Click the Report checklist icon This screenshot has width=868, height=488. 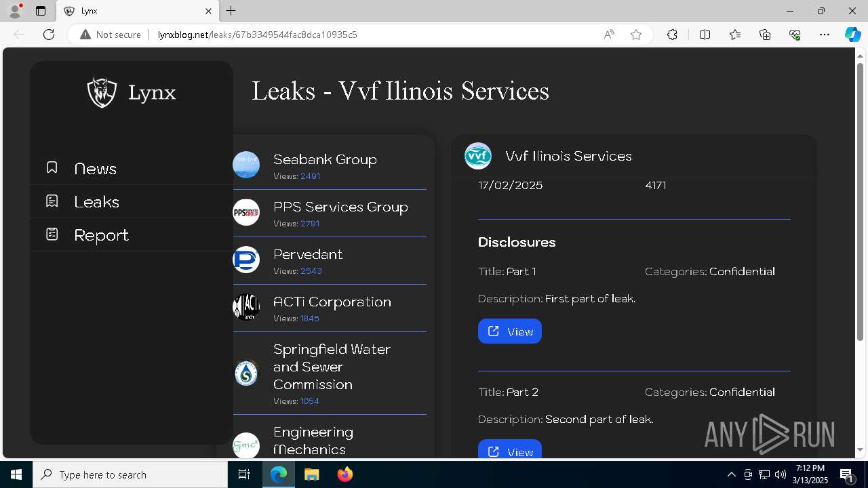(x=52, y=234)
